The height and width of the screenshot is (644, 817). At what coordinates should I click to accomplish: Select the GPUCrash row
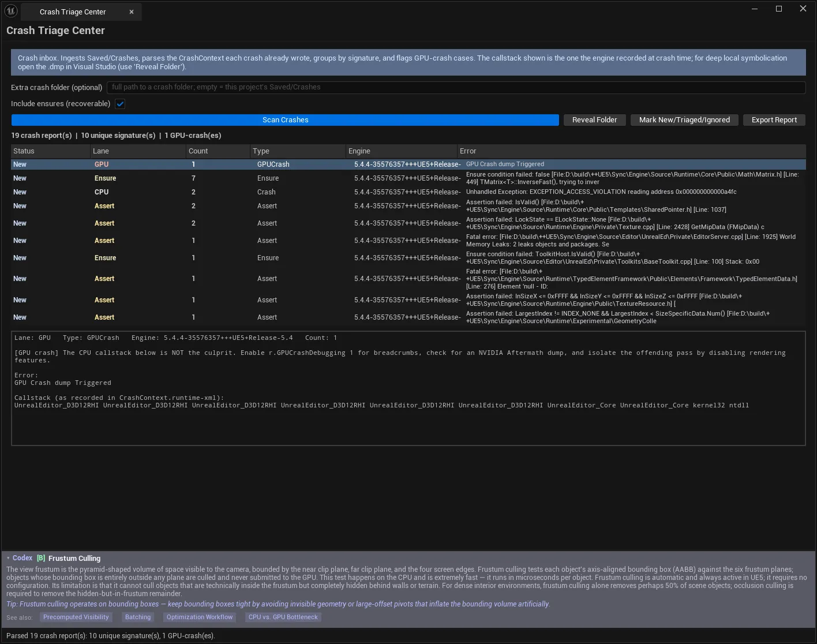pos(409,164)
